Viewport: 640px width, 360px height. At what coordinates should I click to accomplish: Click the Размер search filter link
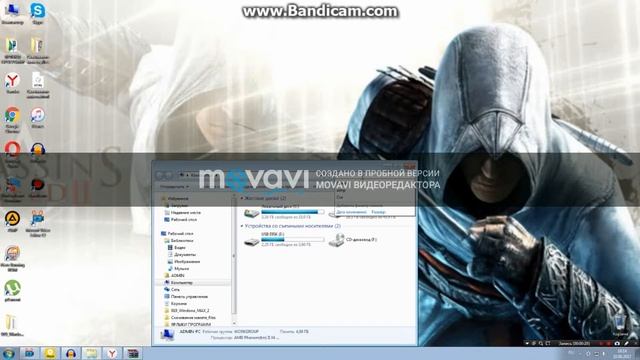tap(378, 212)
